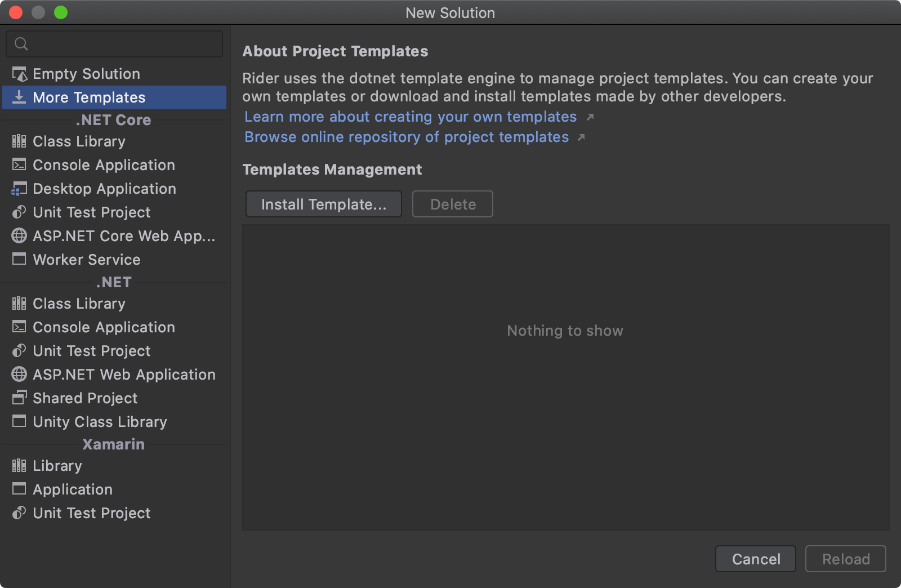Click the ASP.NET Core Web App globe icon
The height and width of the screenshot is (588, 901).
19,236
